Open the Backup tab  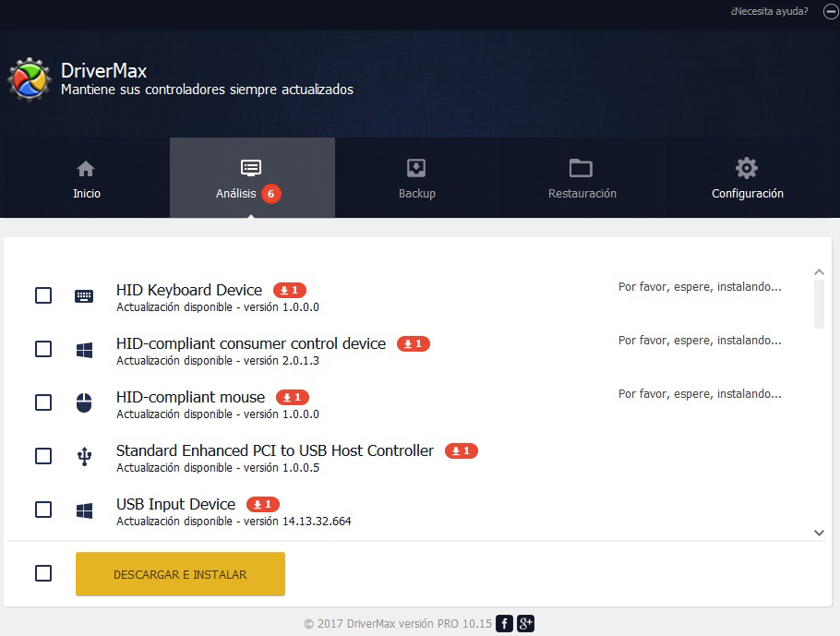(417, 178)
